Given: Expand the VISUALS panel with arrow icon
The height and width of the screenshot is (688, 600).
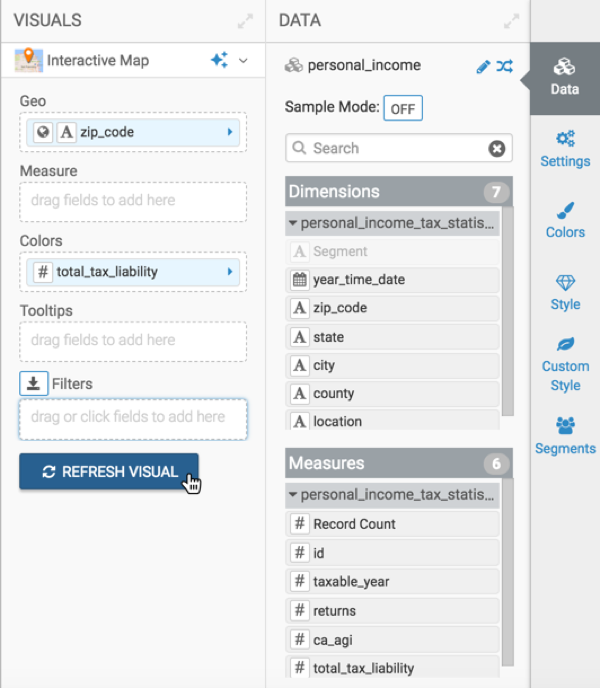Looking at the screenshot, I should pyautogui.click(x=245, y=20).
